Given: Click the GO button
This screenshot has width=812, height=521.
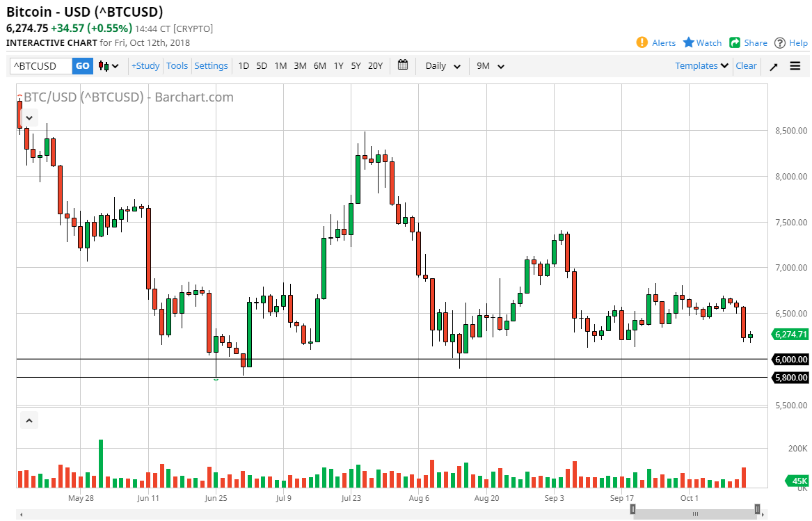Looking at the screenshot, I should pos(82,65).
